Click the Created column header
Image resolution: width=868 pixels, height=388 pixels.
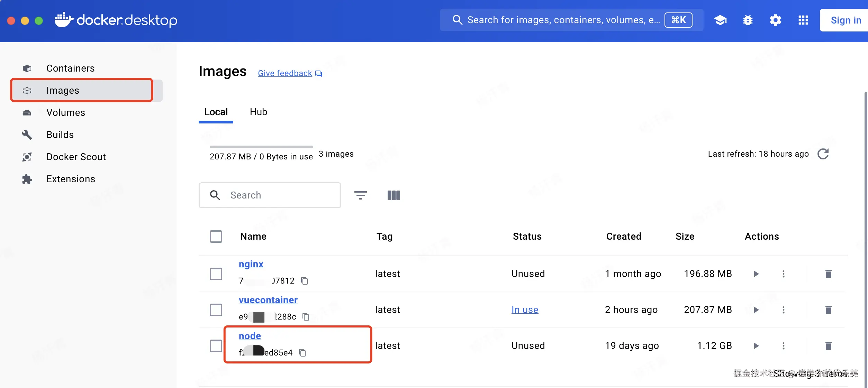coord(624,237)
